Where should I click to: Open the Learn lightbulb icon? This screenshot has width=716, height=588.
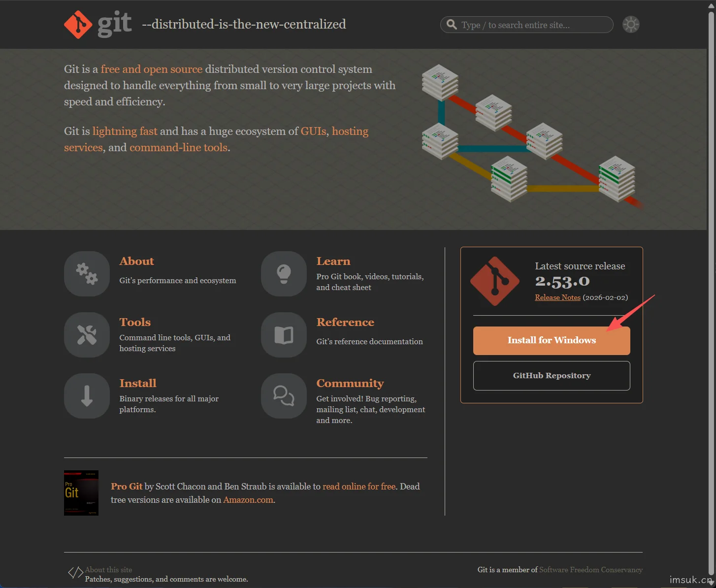coord(284,274)
